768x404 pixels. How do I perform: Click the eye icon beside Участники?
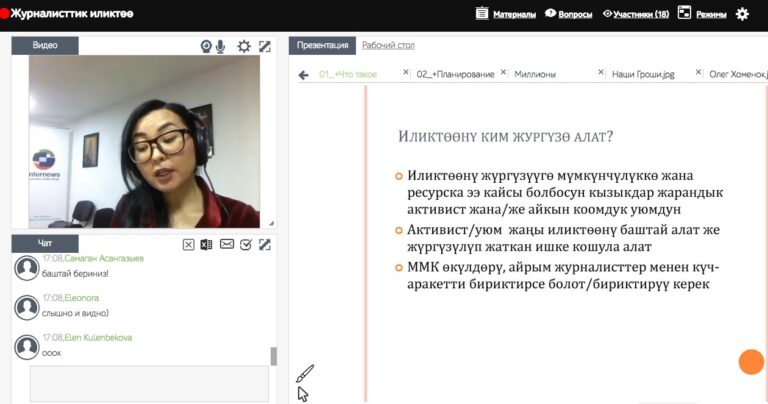607,14
